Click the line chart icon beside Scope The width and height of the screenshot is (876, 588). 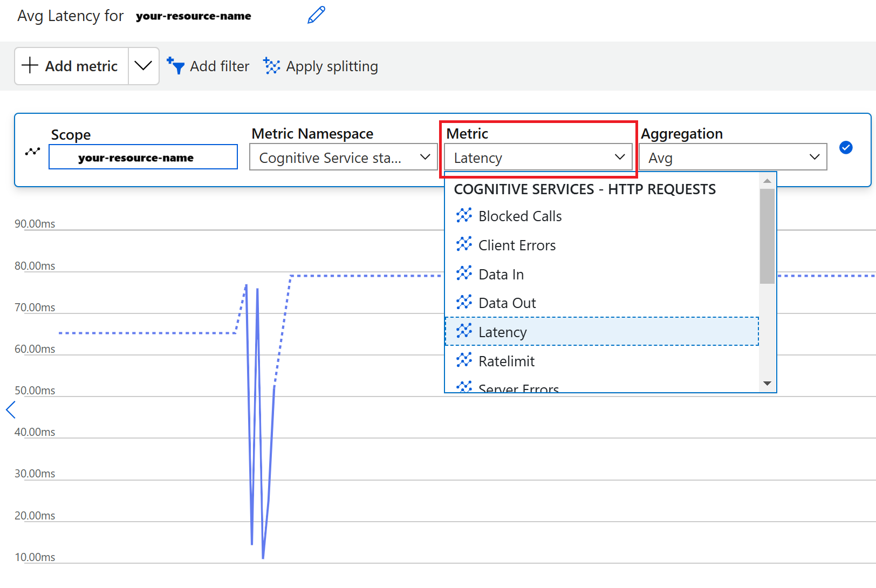tap(32, 152)
